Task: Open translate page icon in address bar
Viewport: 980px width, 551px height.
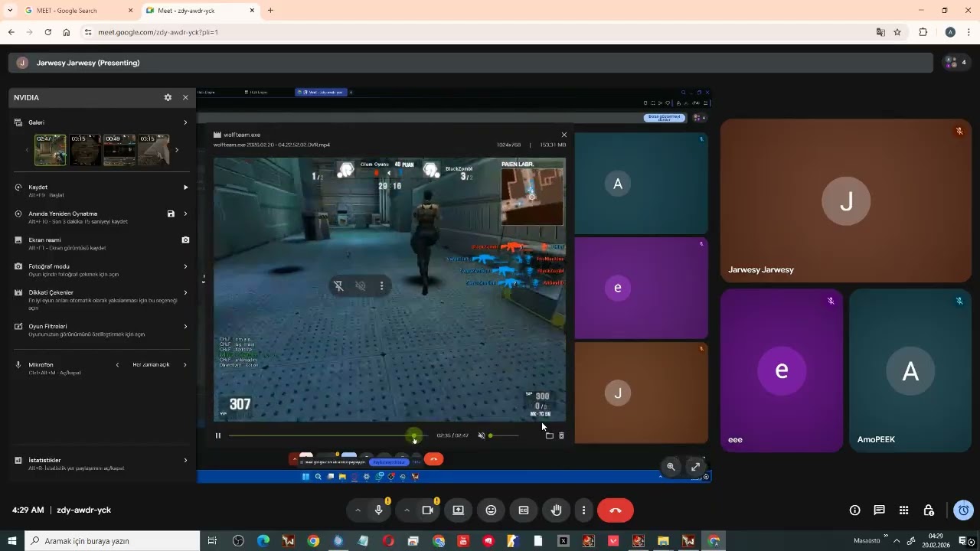Action: pyautogui.click(x=880, y=32)
